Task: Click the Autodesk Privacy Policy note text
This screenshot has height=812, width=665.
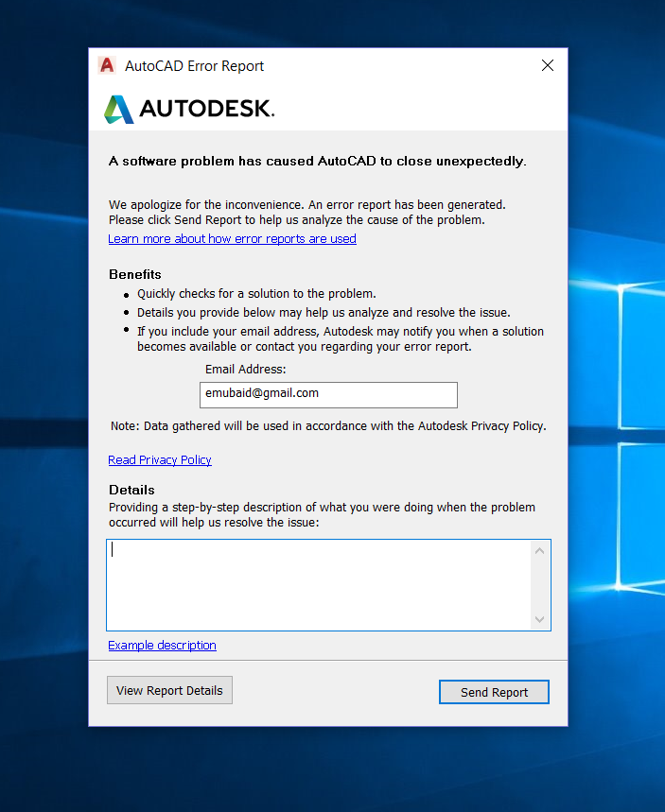Action: tap(328, 425)
